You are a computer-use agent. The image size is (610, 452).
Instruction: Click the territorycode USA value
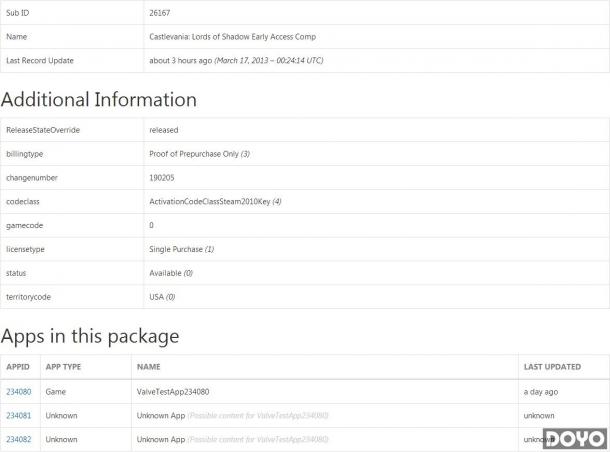point(162,297)
